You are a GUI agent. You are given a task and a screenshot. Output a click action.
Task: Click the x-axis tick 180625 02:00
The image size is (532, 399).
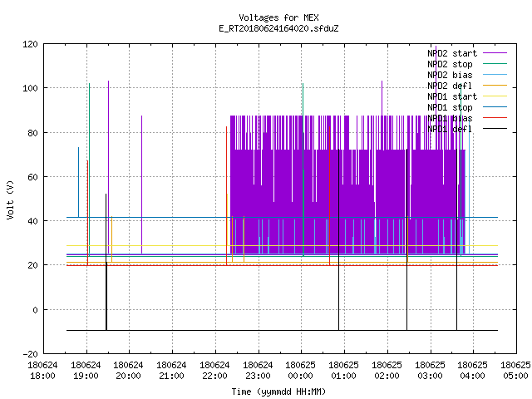[x=387, y=371]
